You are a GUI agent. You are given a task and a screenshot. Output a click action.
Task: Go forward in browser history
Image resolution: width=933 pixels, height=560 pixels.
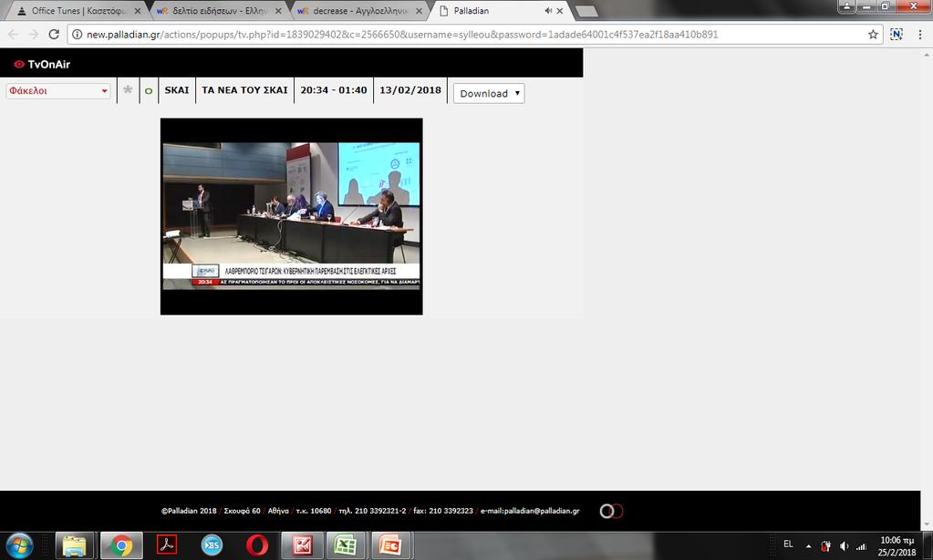tap(34, 35)
